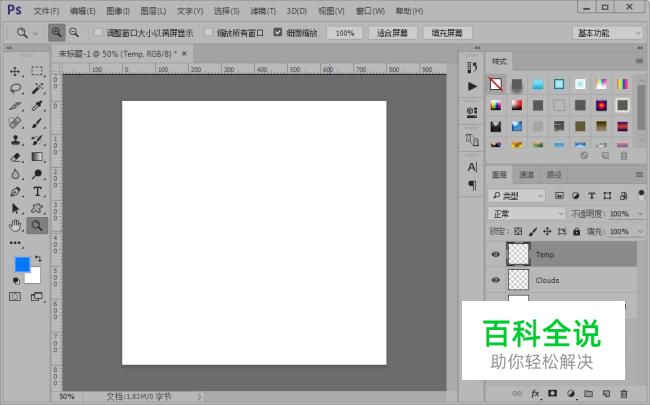The image size is (650, 405).
Task: Select the Rectangular Marquee tool
Action: pos(37,71)
